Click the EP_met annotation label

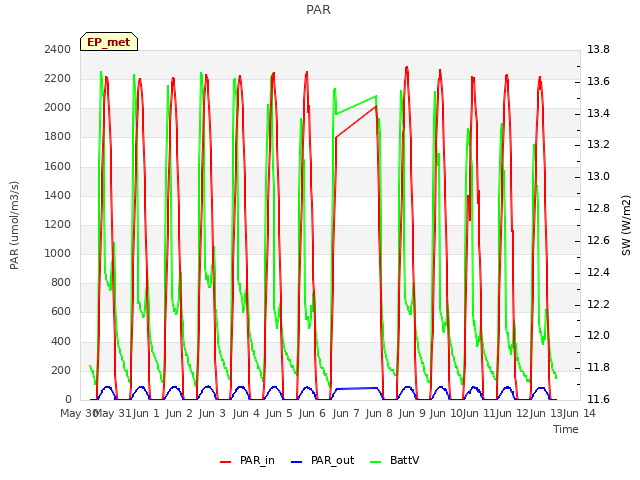[109, 42]
